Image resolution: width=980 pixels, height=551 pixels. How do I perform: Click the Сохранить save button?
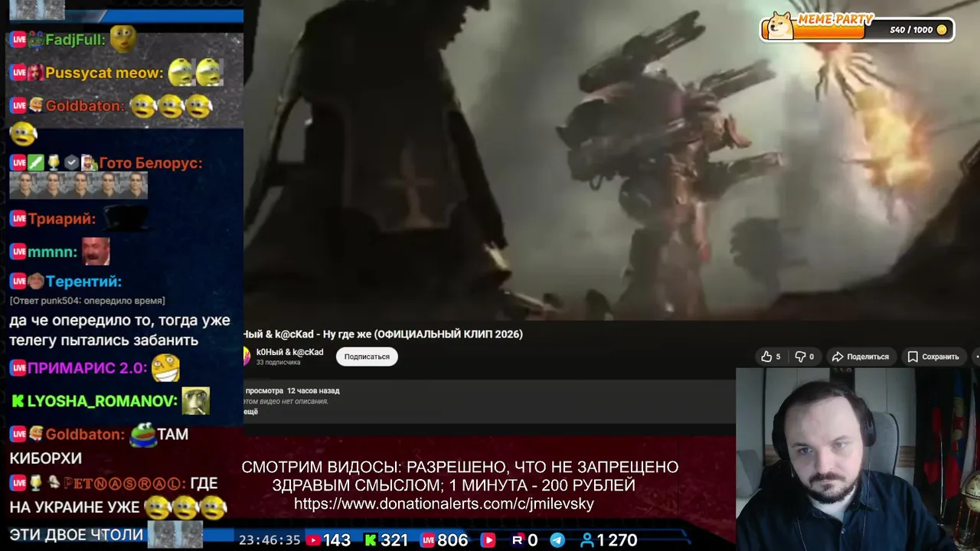click(933, 357)
